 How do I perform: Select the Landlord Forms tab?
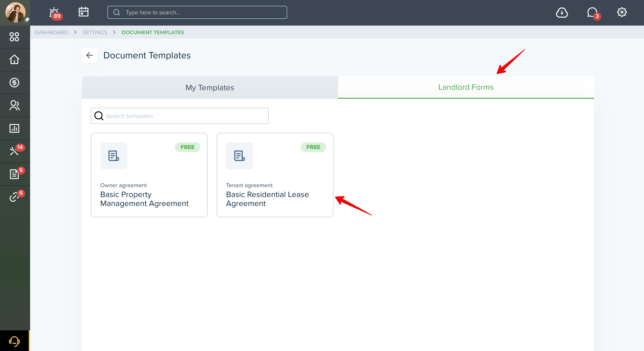[x=466, y=87]
